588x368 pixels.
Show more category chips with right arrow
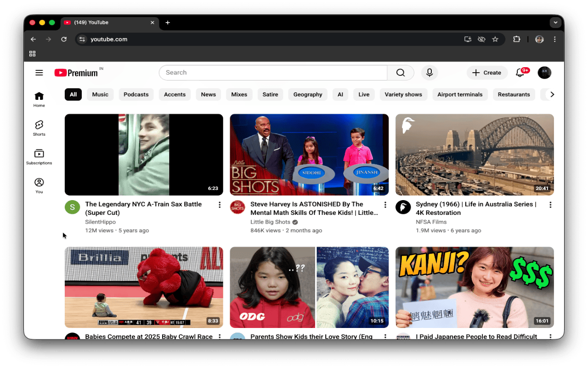(x=552, y=95)
